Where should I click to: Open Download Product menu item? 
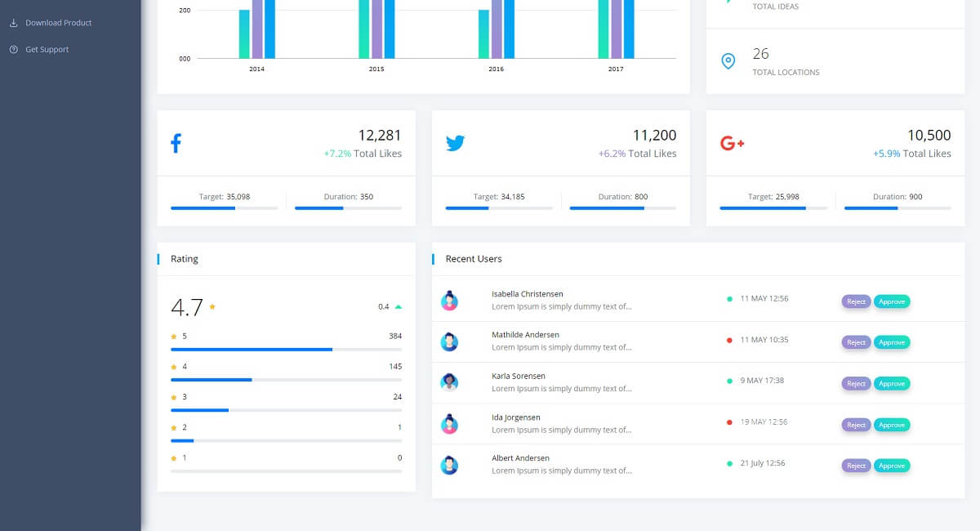point(59,23)
